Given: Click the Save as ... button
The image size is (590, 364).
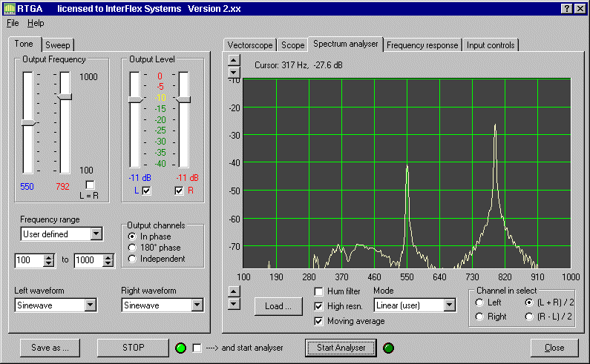Looking at the screenshot, I should [50, 348].
